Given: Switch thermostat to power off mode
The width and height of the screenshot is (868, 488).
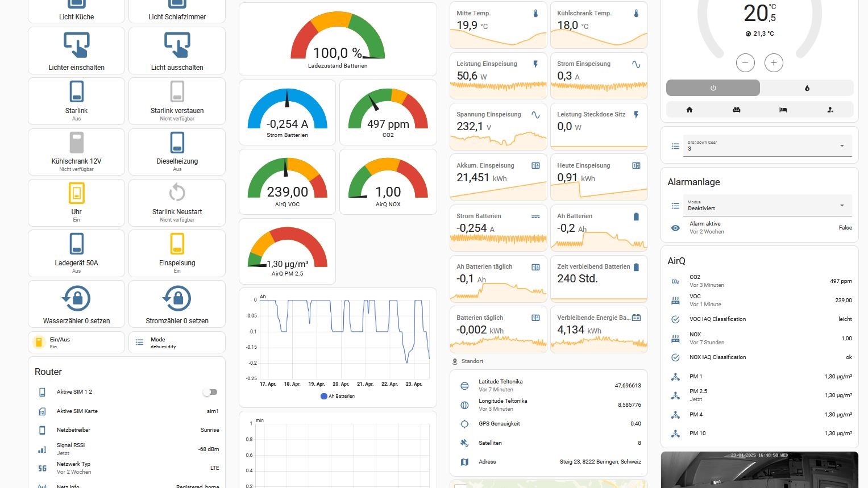Looking at the screenshot, I should [x=713, y=88].
